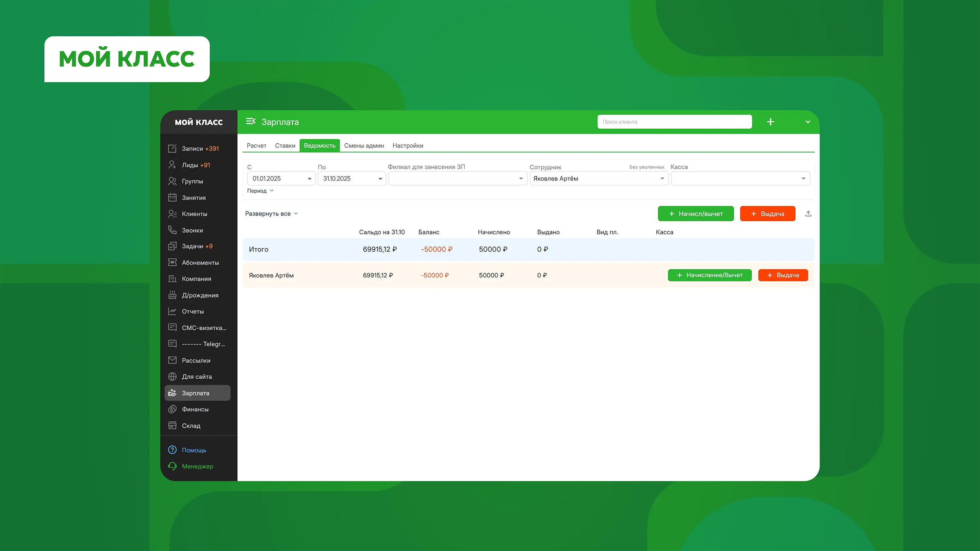Open Д/рождения cake icon in sidebar
This screenshot has width=980, height=551.
[172, 295]
